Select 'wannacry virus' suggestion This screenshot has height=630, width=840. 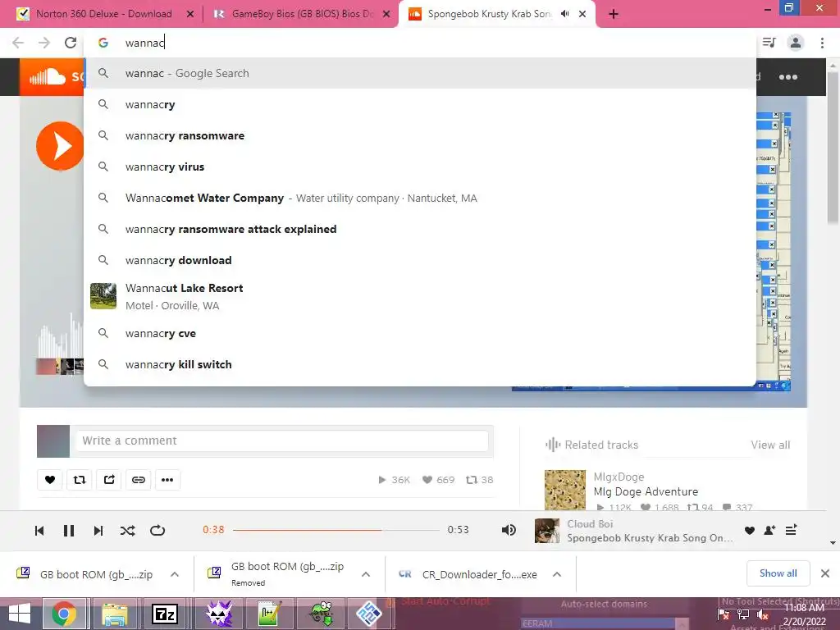pyautogui.click(x=420, y=167)
